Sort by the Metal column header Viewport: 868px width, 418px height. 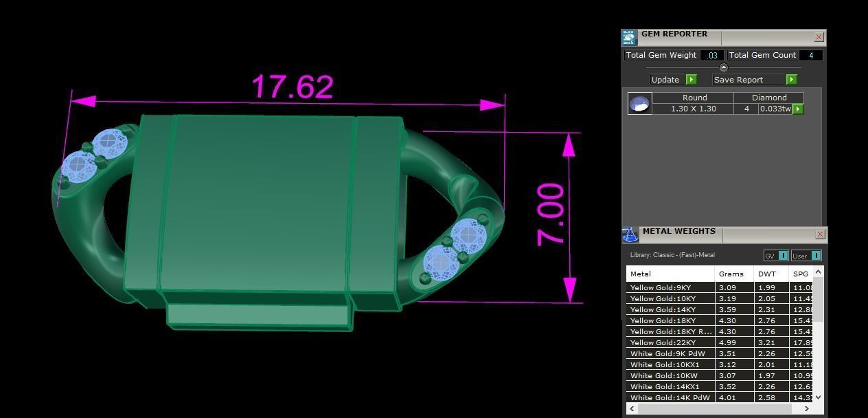coord(670,274)
